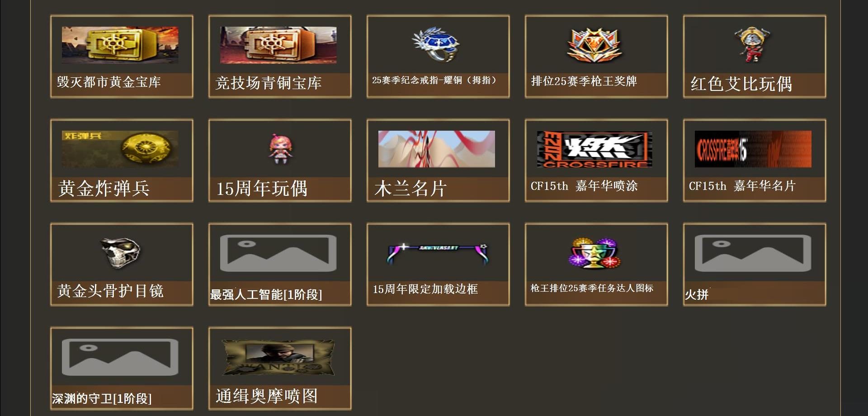
Task: Open the 火拼 placeholder image item
Action: point(753,253)
